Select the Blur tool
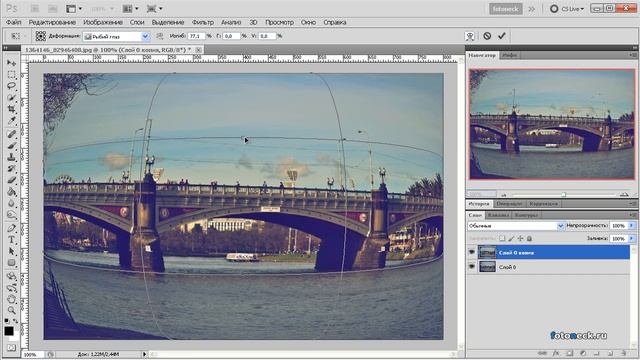This screenshot has width=640, height=360. pos(11,203)
